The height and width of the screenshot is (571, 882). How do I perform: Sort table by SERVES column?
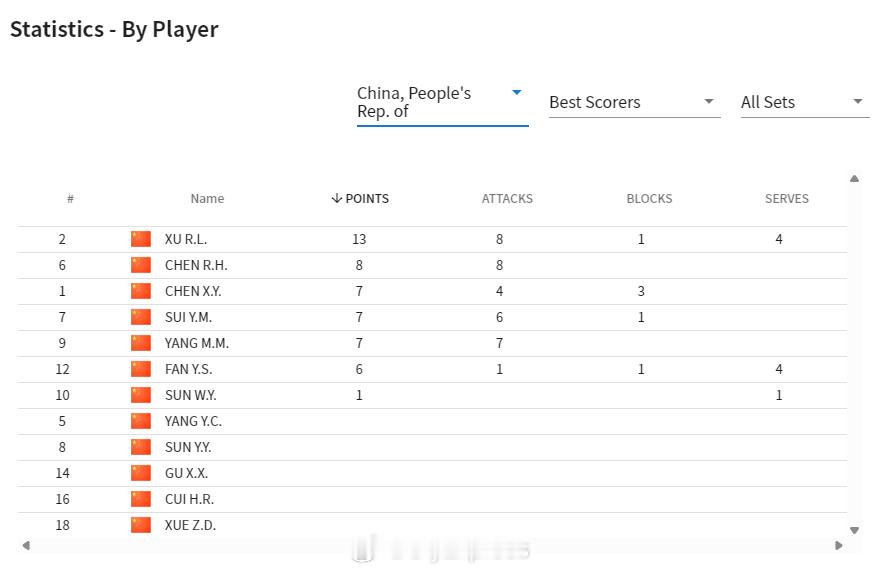(786, 198)
